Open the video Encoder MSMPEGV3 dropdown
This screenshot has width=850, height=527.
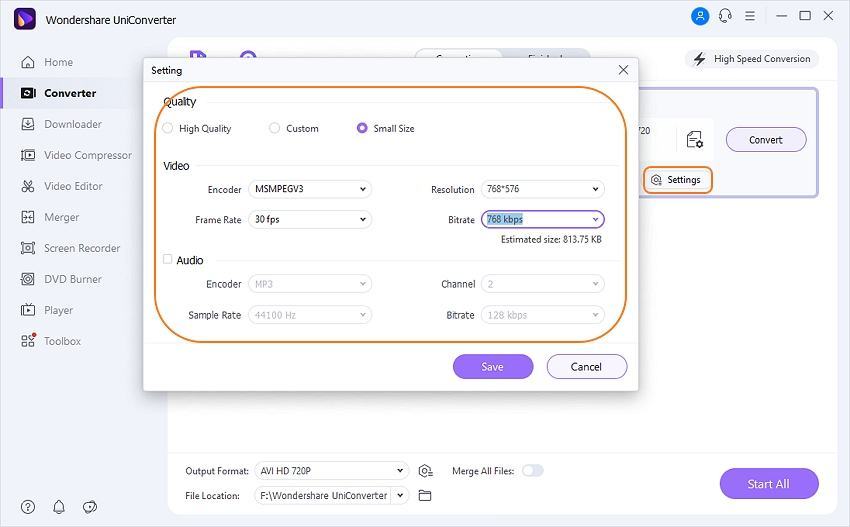click(310, 189)
